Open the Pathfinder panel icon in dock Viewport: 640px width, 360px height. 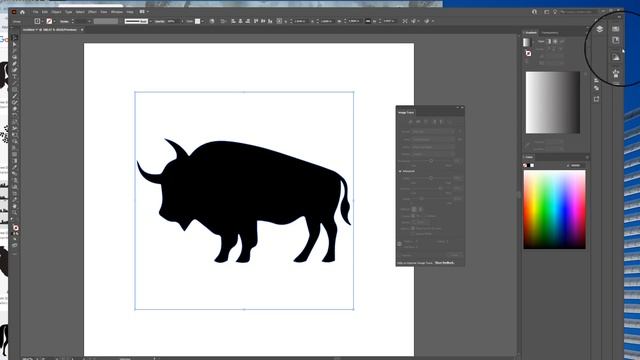596,88
